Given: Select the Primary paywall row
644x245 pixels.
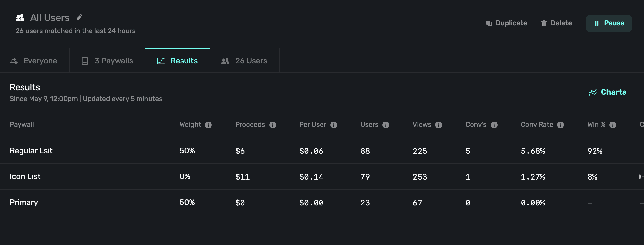Looking at the screenshot, I should click(24, 202).
